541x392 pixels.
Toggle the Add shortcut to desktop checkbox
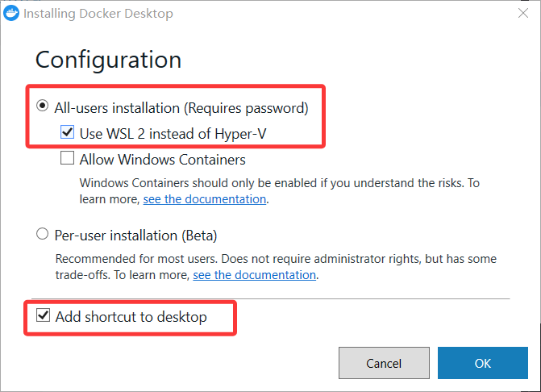pos(43,315)
